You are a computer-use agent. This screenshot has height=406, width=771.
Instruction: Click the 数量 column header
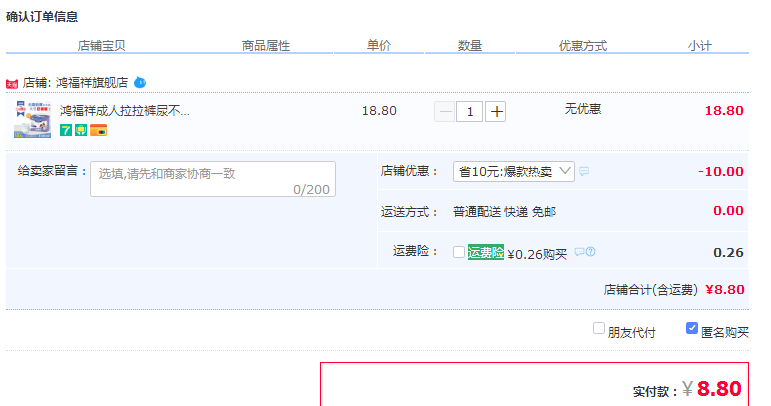coord(470,46)
